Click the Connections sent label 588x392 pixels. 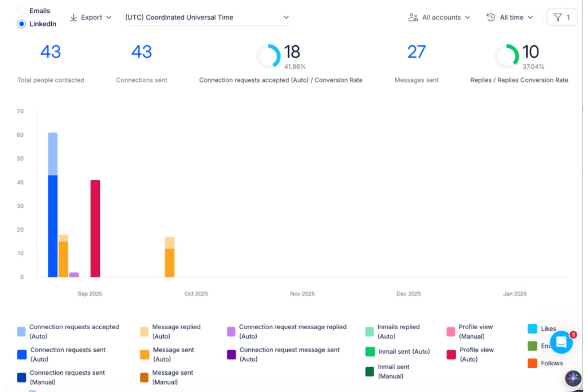coord(141,80)
